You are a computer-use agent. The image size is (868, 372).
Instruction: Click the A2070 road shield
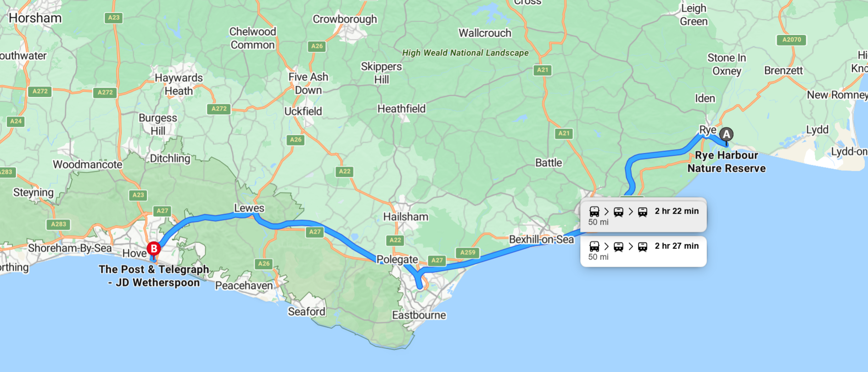791,40
